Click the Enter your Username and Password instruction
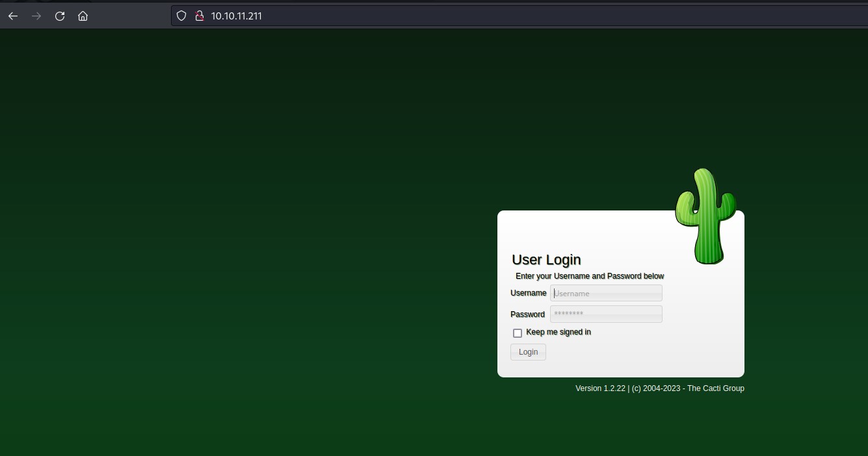Image resolution: width=868 pixels, height=456 pixels. (590, 276)
